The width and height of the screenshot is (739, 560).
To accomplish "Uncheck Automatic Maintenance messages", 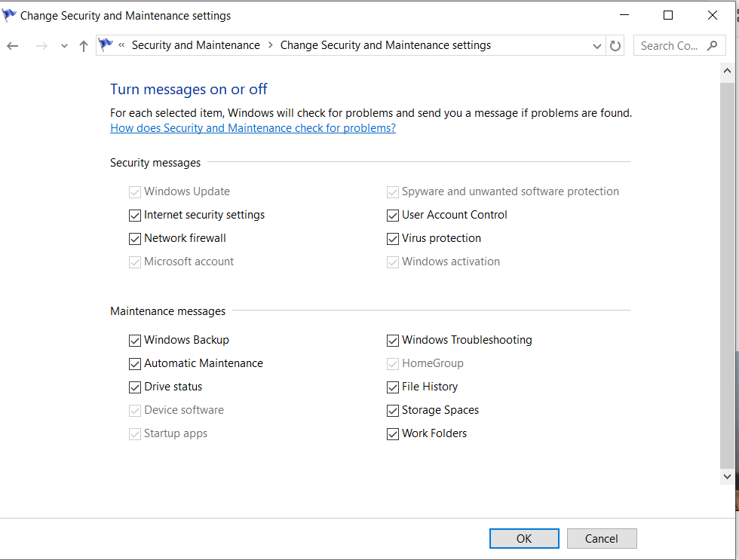I will [135, 363].
